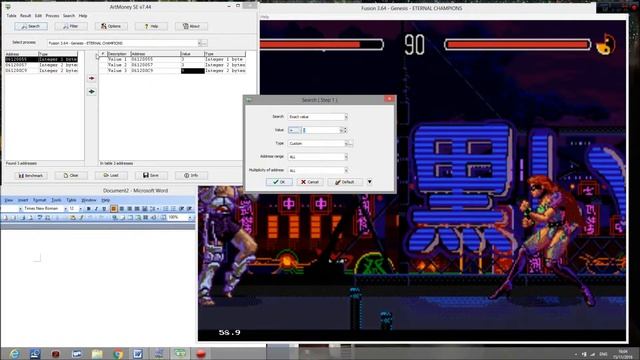Open the Word font name dropdown
The image size is (640, 360).
[x=65, y=209]
